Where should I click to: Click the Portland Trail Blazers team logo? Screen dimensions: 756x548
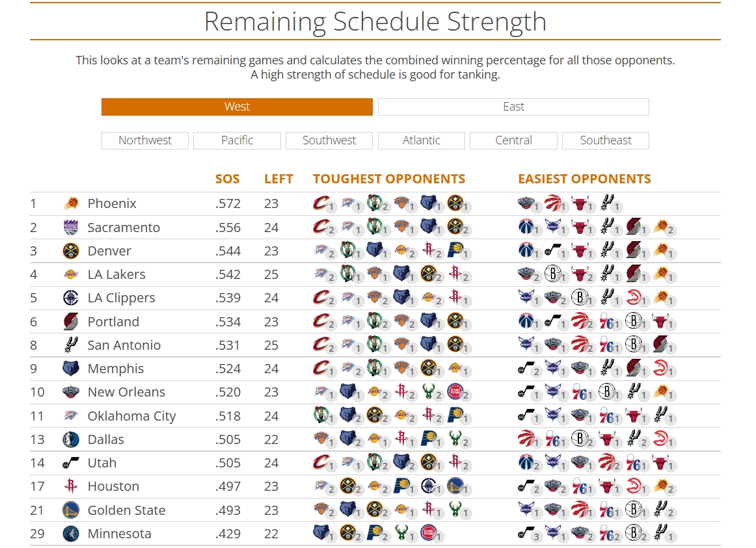pos(71,322)
